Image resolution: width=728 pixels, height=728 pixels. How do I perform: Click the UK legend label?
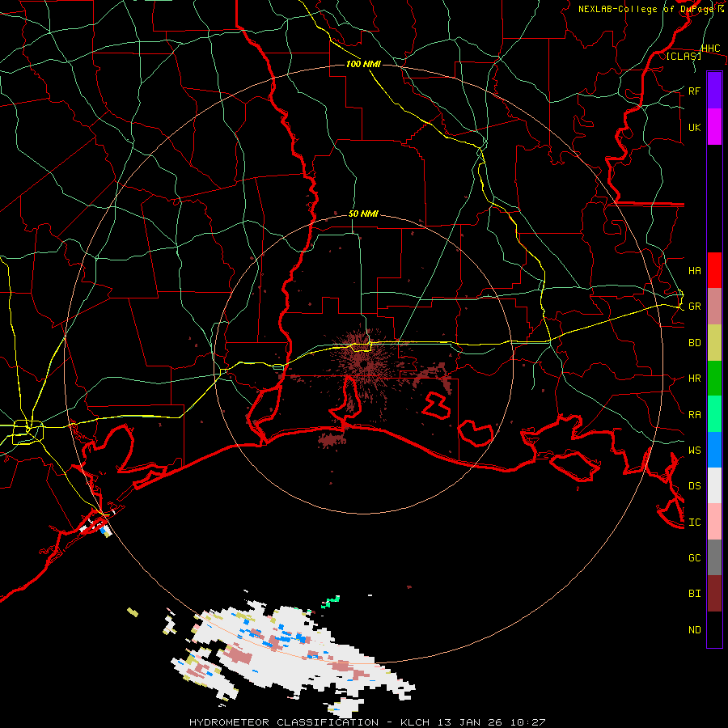pos(694,127)
